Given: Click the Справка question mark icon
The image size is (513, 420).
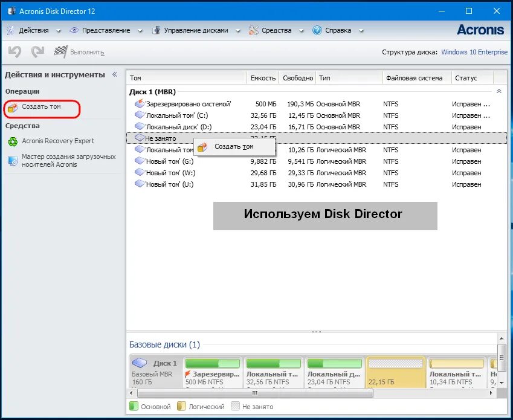Looking at the screenshot, I should (317, 30).
